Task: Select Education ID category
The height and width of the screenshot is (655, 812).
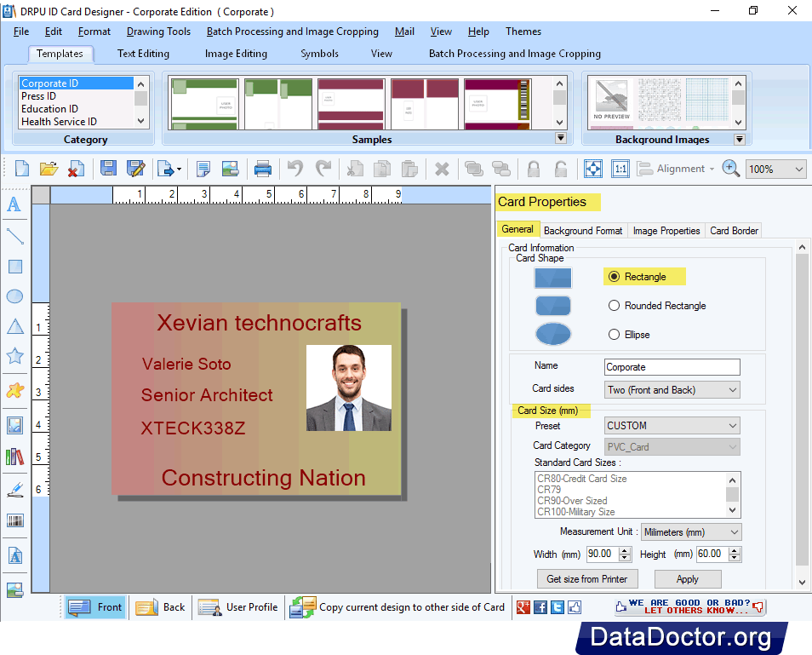Action: point(77,109)
